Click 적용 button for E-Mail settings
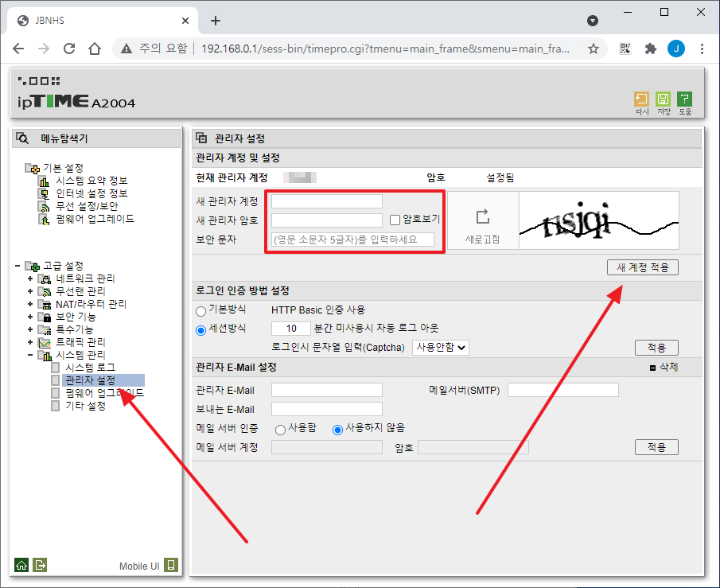Screen dimensions: 720x588 pyautogui.click(x=656, y=447)
